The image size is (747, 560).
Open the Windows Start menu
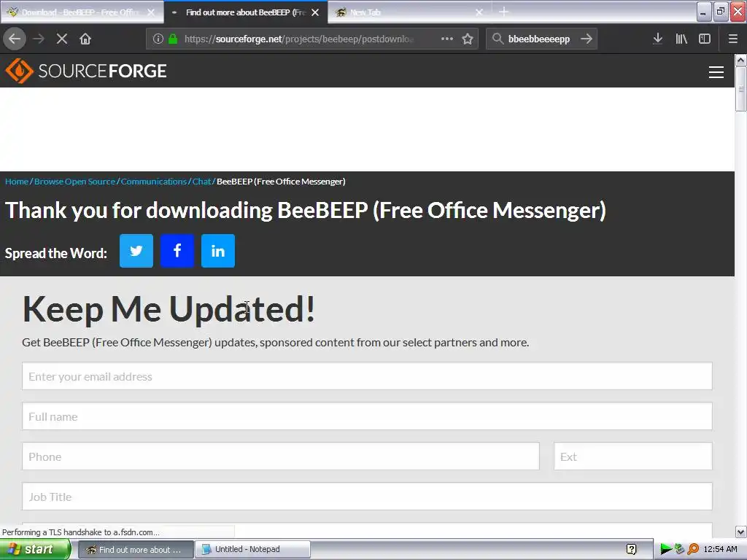(x=35, y=549)
